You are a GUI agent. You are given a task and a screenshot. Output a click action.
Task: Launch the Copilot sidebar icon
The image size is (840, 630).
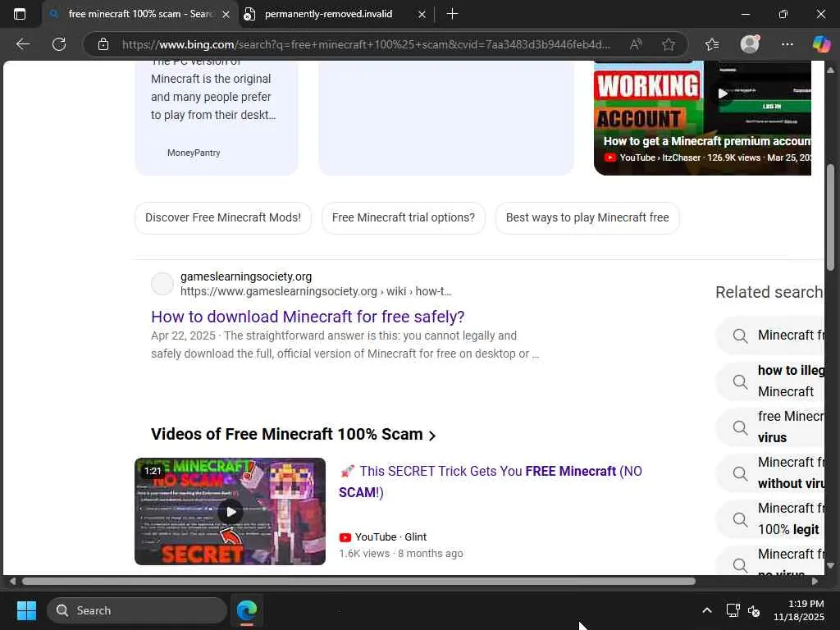(821, 44)
